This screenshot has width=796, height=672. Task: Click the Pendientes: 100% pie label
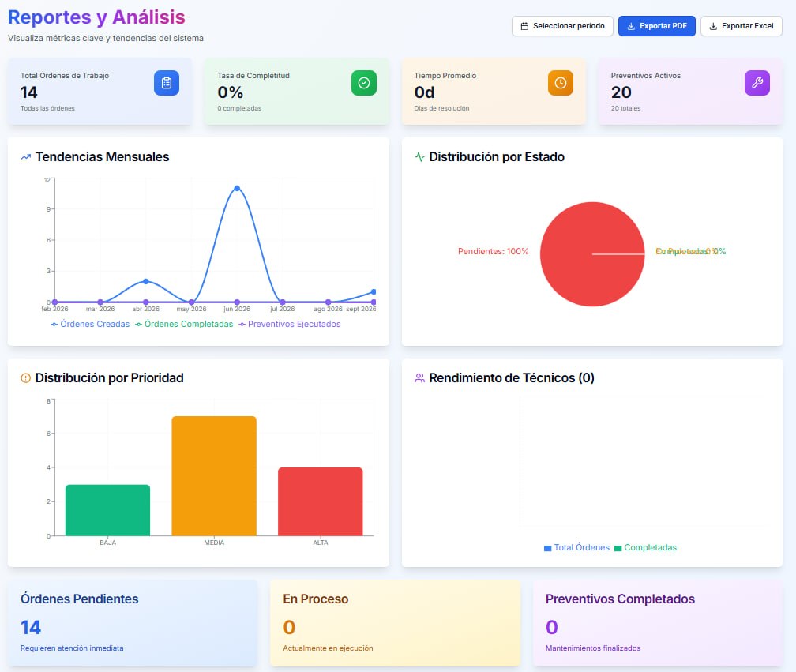pyautogui.click(x=493, y=251)
